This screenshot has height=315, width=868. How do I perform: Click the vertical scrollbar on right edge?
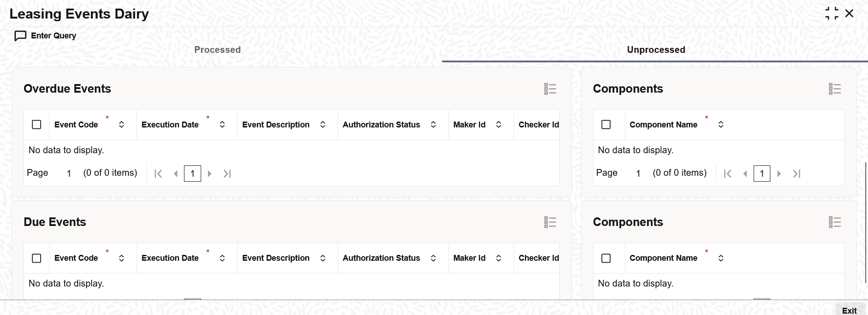point(866,222)
